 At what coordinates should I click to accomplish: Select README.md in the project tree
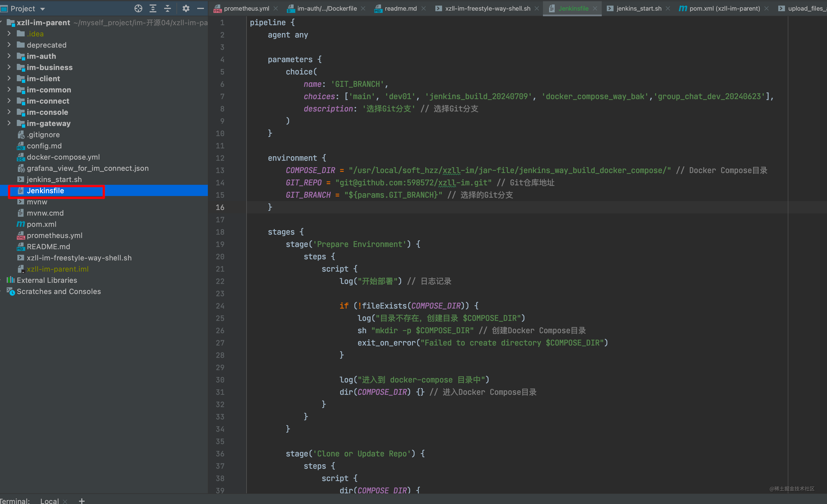(48, 247)
